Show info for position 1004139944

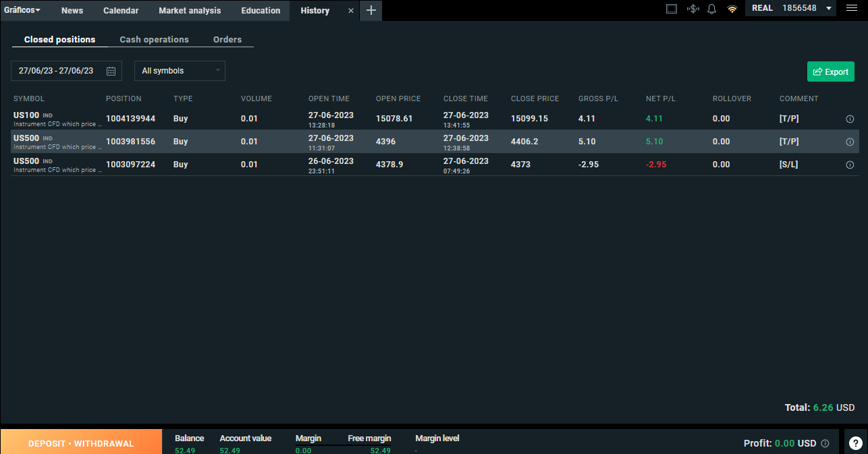point(850,119)
